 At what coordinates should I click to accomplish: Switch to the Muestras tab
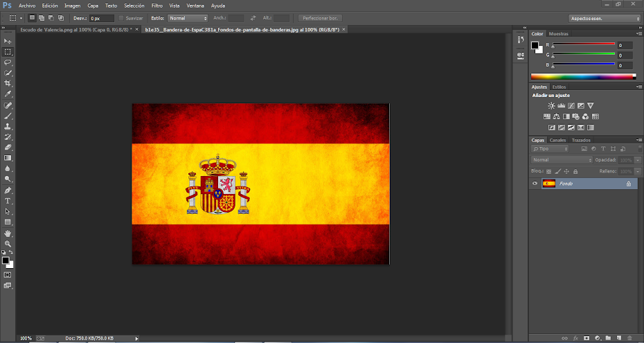[559, 34]
